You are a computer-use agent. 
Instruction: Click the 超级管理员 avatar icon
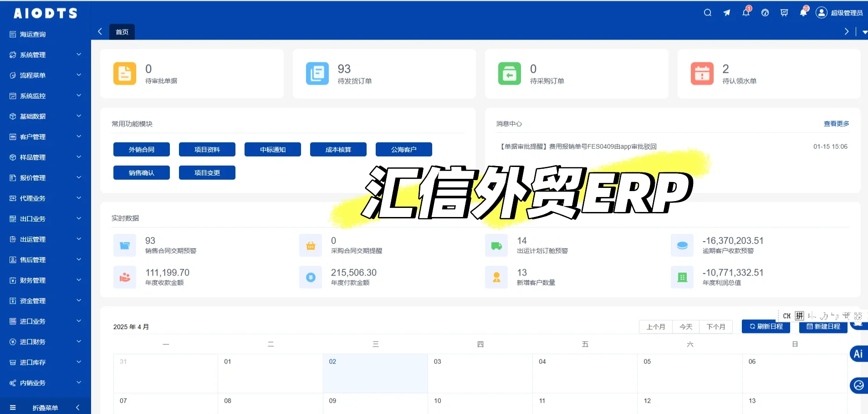point(821,12)
